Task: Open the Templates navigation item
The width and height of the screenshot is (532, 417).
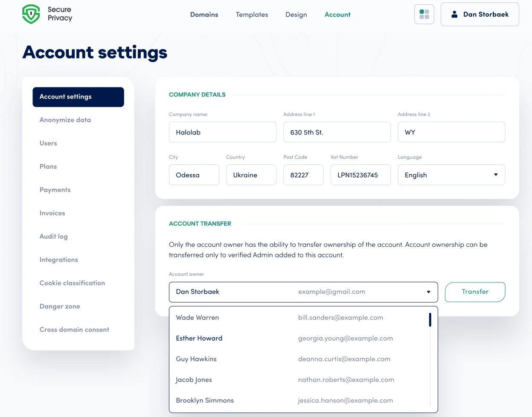Action: [x=252, y=15]
